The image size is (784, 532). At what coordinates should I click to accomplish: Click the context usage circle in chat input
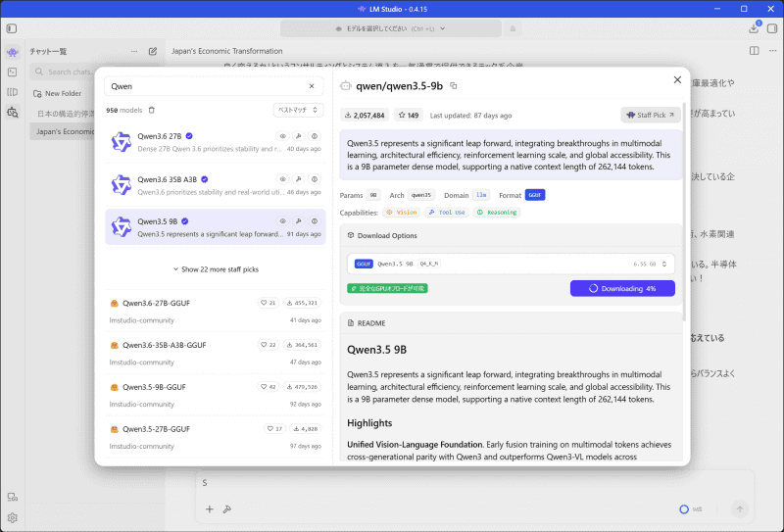(684, 509)
